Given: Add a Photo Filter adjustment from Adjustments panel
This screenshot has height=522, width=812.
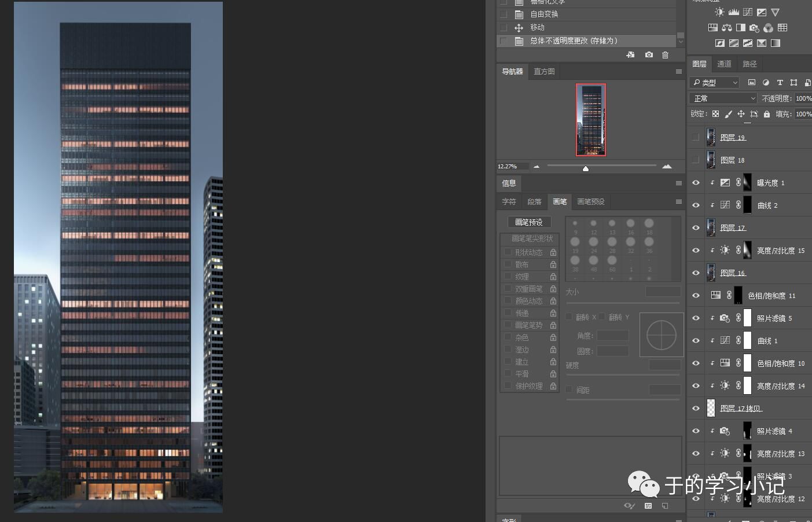Looking at the screenshot, I should pyautogui.click(x=754, y=27).
